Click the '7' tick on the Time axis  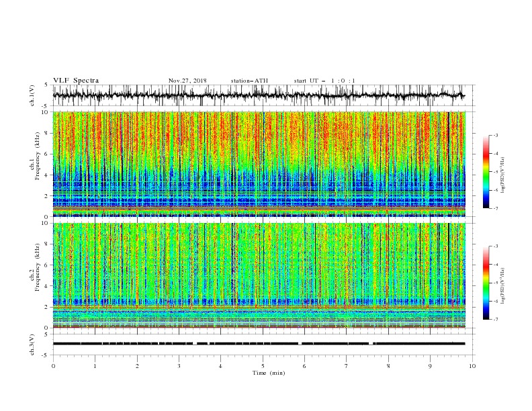(x=347, y=366)
